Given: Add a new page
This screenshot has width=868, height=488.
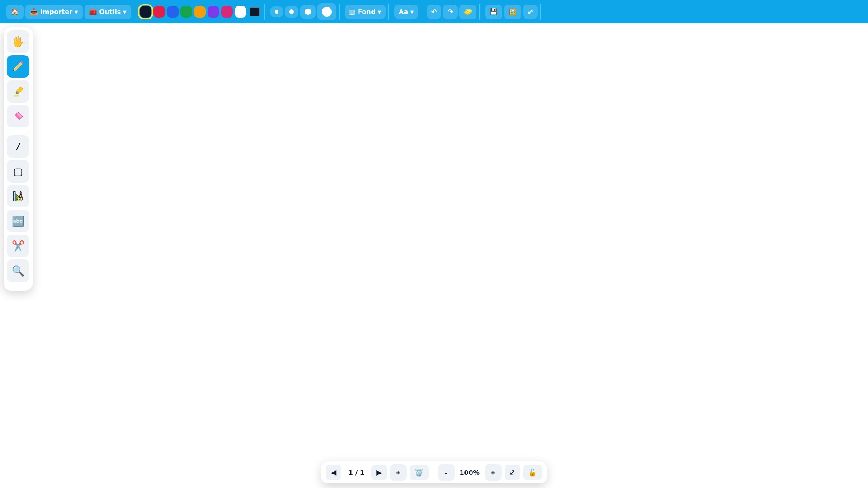Looking at the screenshot, I should pos(398,473).
